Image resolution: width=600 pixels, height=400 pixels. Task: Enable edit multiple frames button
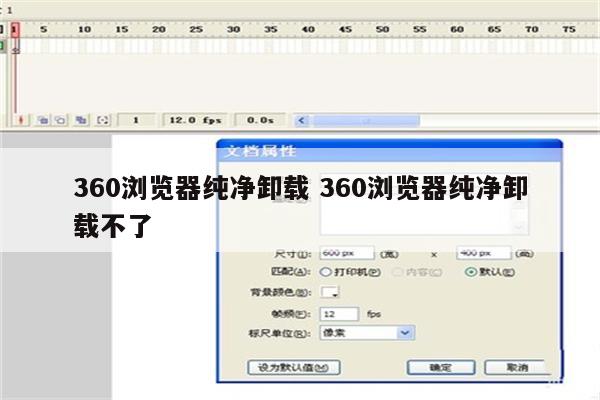pyautogui.click(x=81, y=121)
